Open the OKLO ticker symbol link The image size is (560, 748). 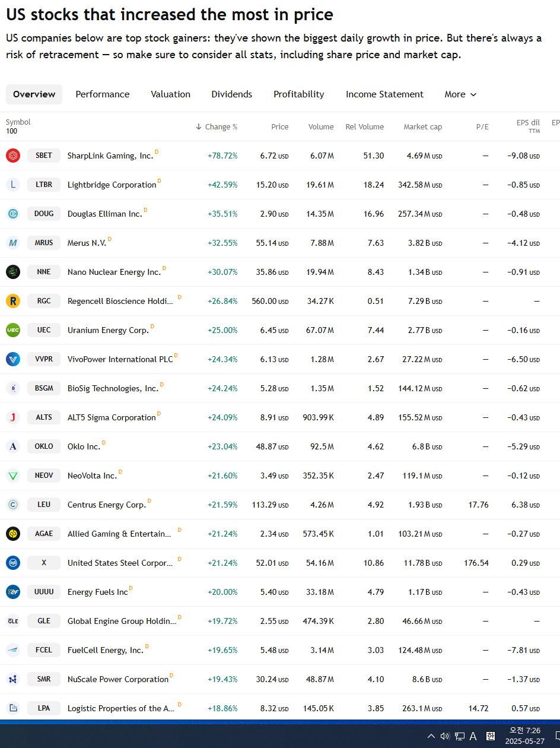tap(44, 446)
